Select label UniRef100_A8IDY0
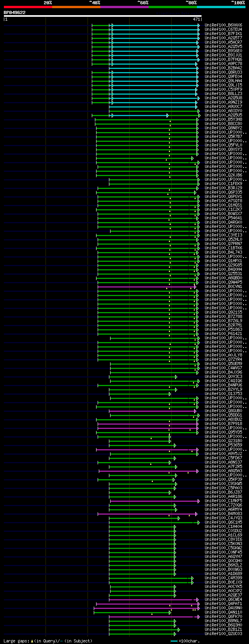This screenshot has width=249, height=644. click(x=223, y=111)
